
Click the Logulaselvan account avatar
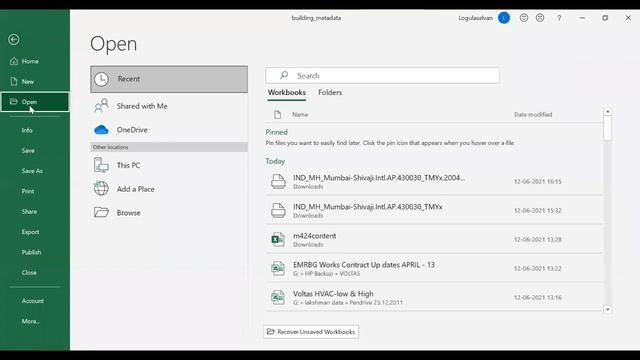pos(504,18)
